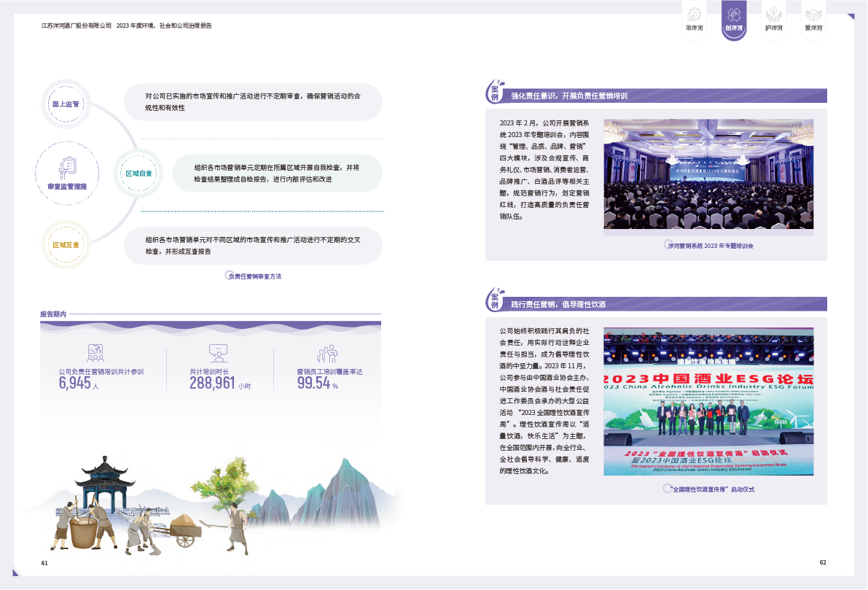This screenshot has width=868, height=590.
Task: Click the training hours icon above 288,961
Action: click(x=218, y=354)
